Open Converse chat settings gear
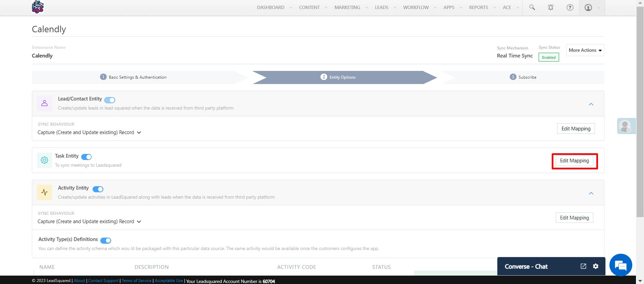 click(596, 266)
